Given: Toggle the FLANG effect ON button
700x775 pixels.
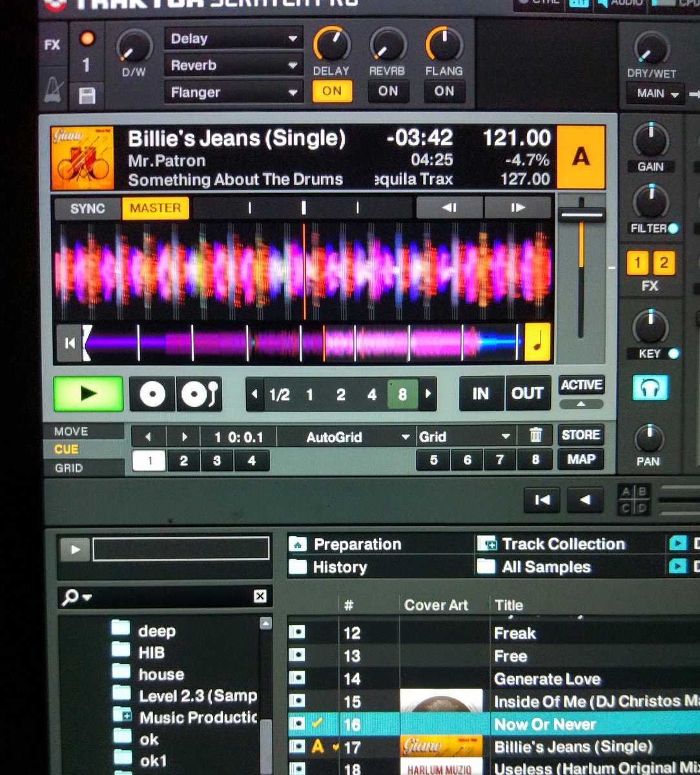Looking at the screenshot, I should (x=444, y=91).
